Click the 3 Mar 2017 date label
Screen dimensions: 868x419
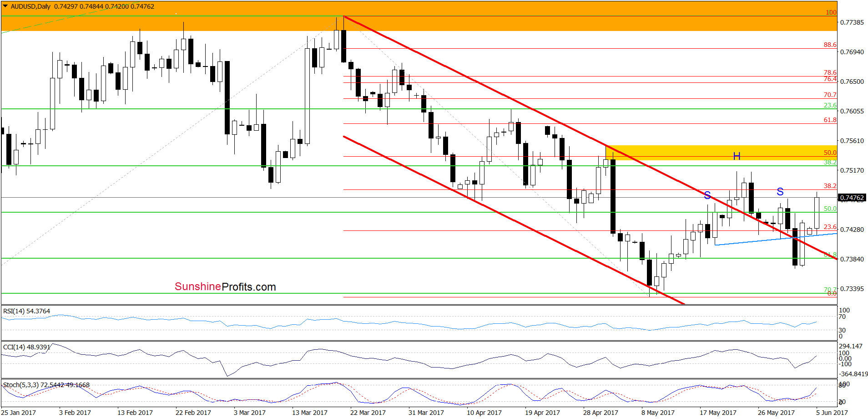point(250,413)
